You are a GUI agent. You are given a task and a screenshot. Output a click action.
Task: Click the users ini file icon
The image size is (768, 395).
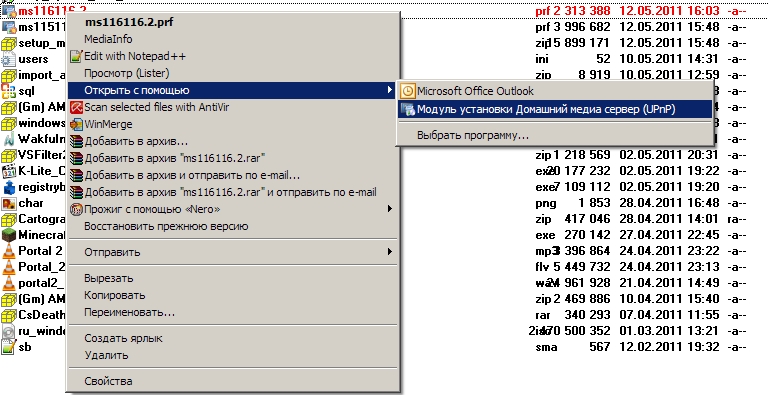(x=8, y=59)
